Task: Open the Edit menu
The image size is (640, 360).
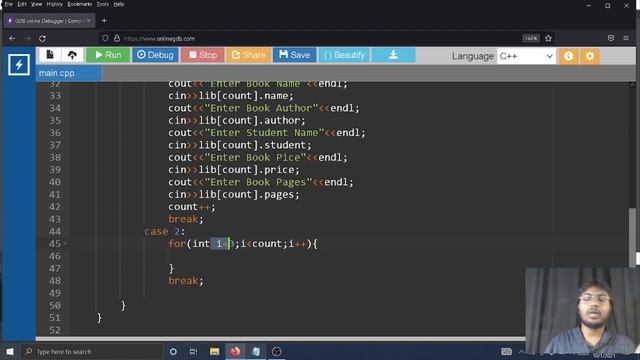Action: point(22,4)
